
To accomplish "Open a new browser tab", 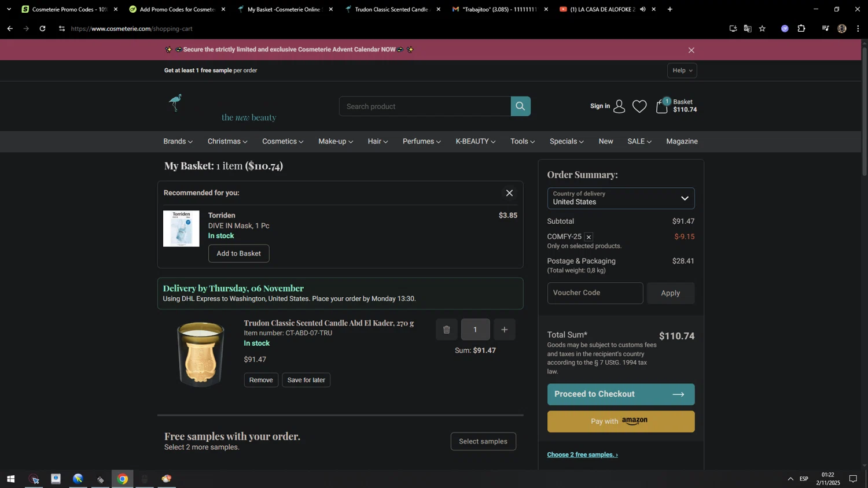I will [670, 9].
